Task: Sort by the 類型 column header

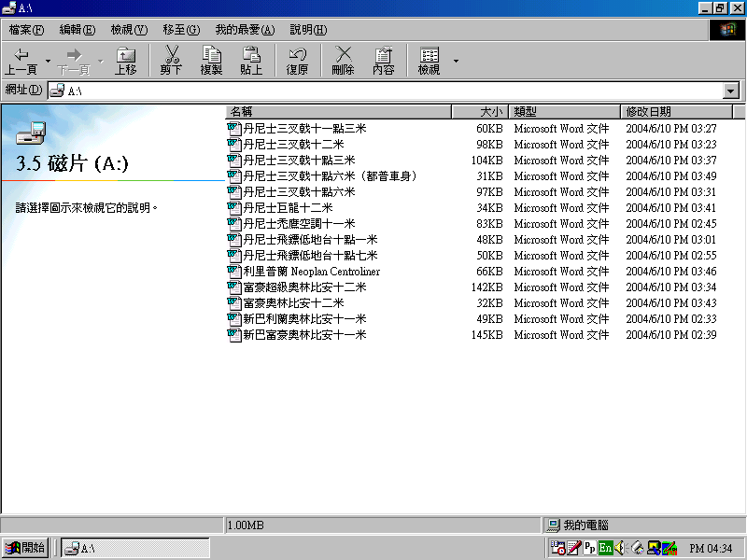Action: point(565,112)
